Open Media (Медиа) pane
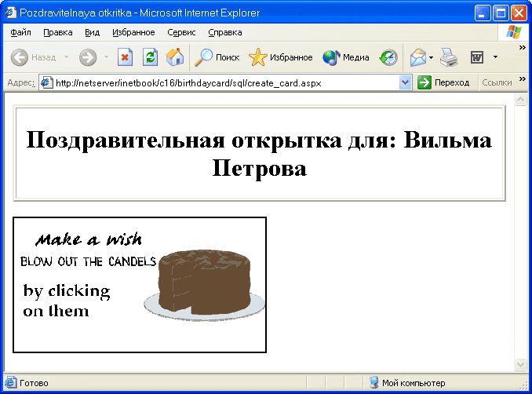 click(346, 57)
